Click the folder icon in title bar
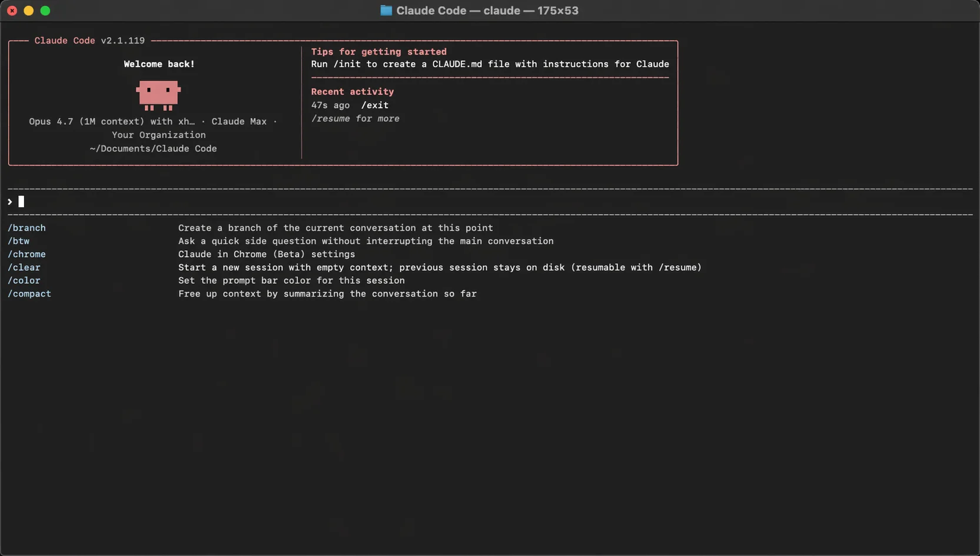980x556 pixels. coord(386,11)
